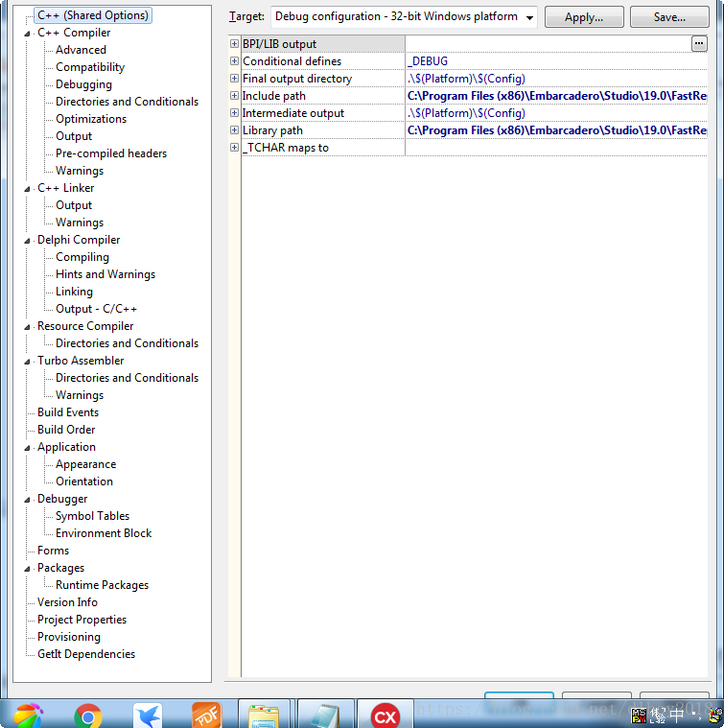The width and height of the screenshot is (724, 728).
Task: Expand the Conditional defines property row
Action: click(x=234, y=60)
